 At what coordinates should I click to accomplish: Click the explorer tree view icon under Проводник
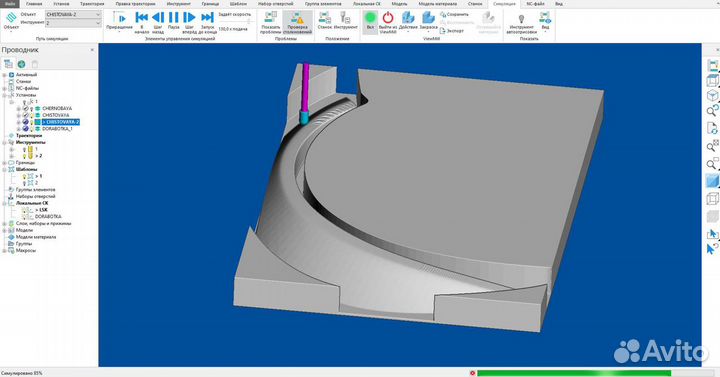tap(8, 64)
